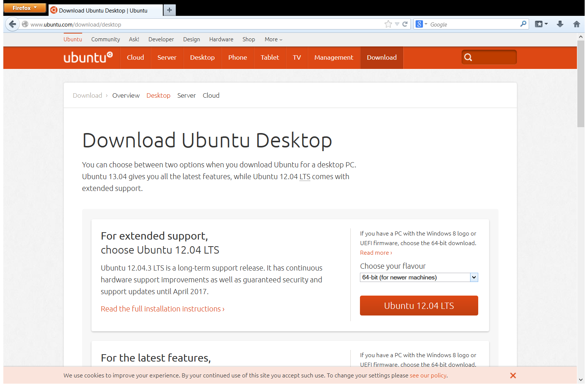Open the bookmarks button dropdown arrow
This screenshot has width=588, height=387.
click(x=546, y=24)
